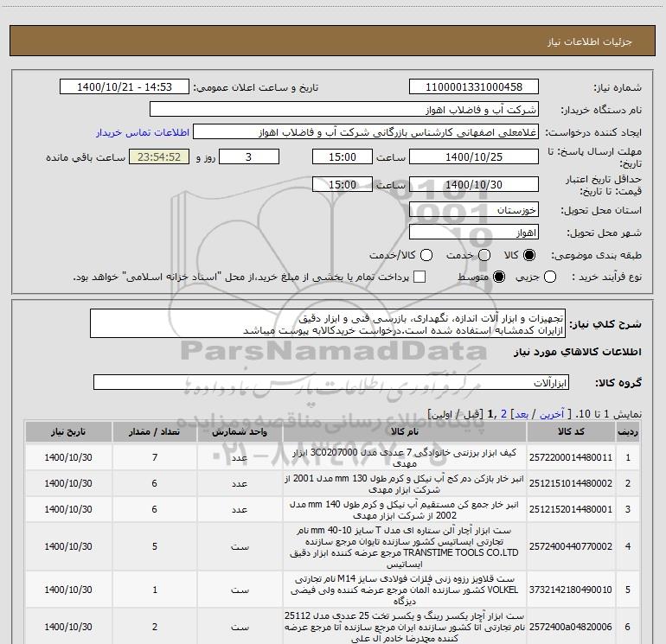Click product code 2572400440770002
Viewport: 666px width, 644px height.
point(571,546)
